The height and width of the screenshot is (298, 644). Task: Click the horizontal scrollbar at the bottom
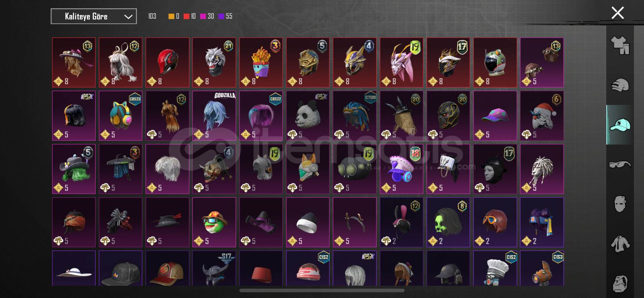(x=322, y=290)
